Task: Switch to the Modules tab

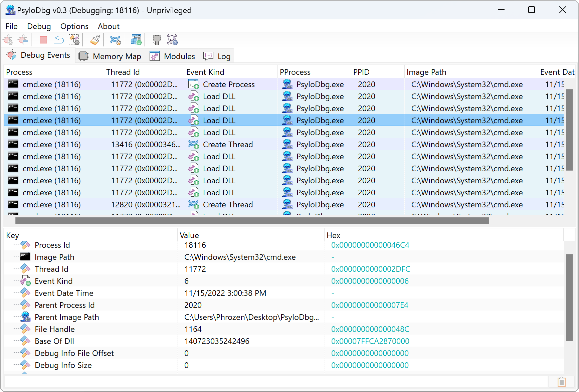Action: tap(172, 56)
